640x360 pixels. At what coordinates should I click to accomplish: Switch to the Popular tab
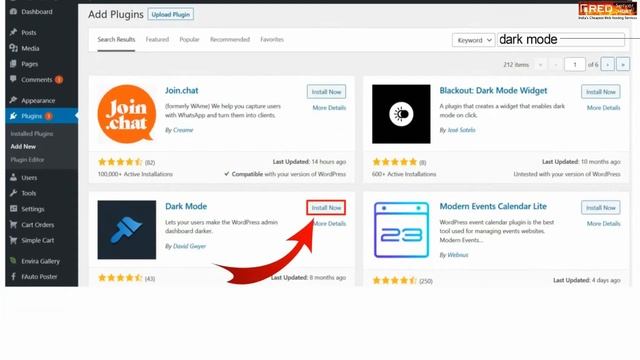[189, 40]
